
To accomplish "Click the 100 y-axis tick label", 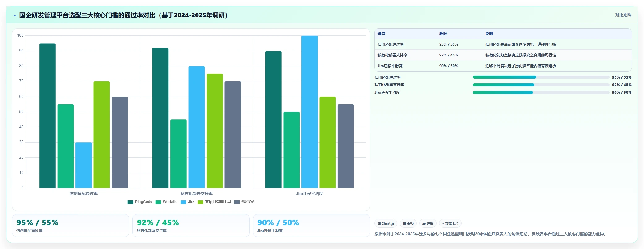I will (20, 35).
